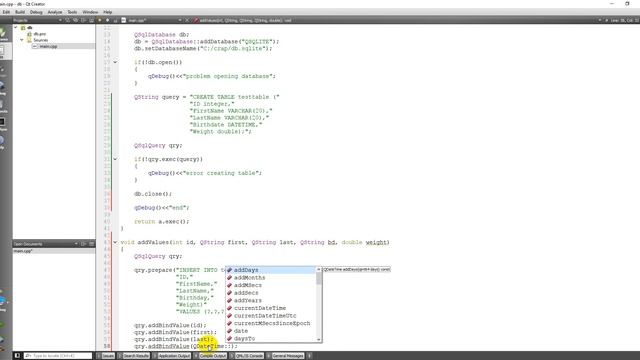
Task: Close the Projects side panel
Action: click(x=91, y=20)
